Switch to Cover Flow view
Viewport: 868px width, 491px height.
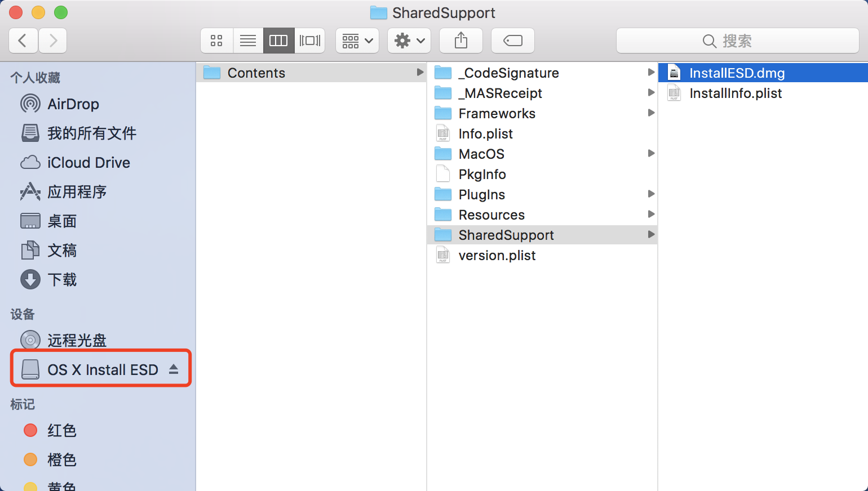pos(309,41)
